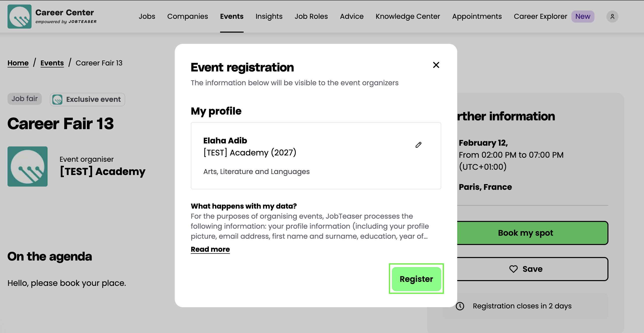Go to the Companies section
This screenshot has width=644, height=333.
[188, 17]
